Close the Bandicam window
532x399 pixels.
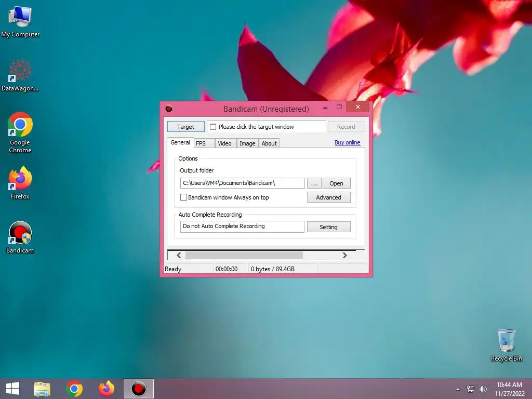click(358, 107)
